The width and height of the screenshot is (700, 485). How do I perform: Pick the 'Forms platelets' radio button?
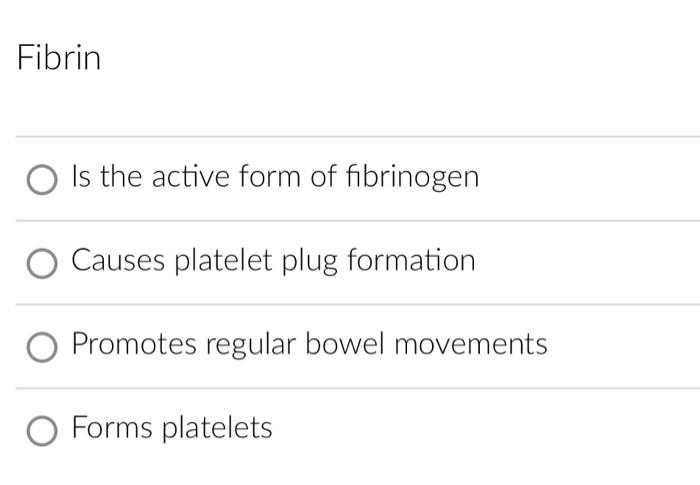[x=42, y=431]
